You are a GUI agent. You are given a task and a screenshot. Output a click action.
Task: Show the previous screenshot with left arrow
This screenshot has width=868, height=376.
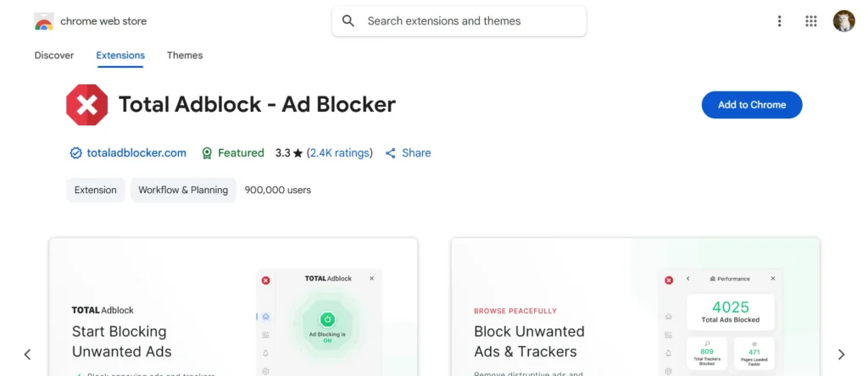pyautogui.click(x=27, y=354)
